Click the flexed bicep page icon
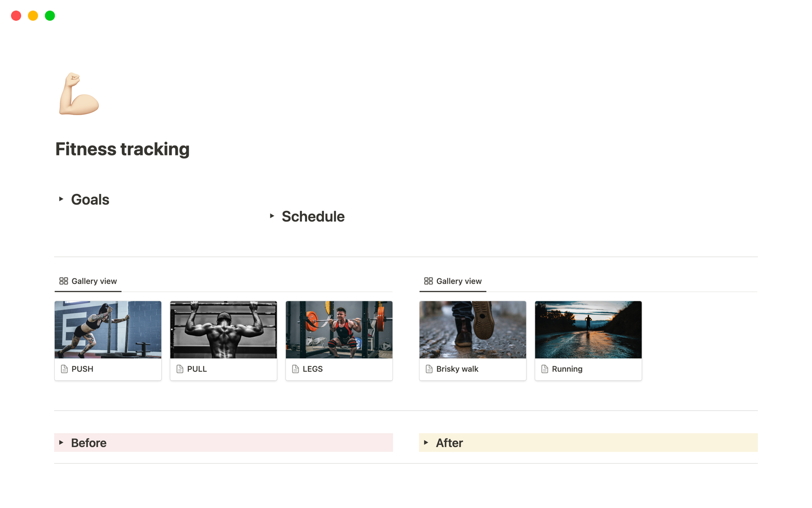The image size is (812, 508). 79,94
